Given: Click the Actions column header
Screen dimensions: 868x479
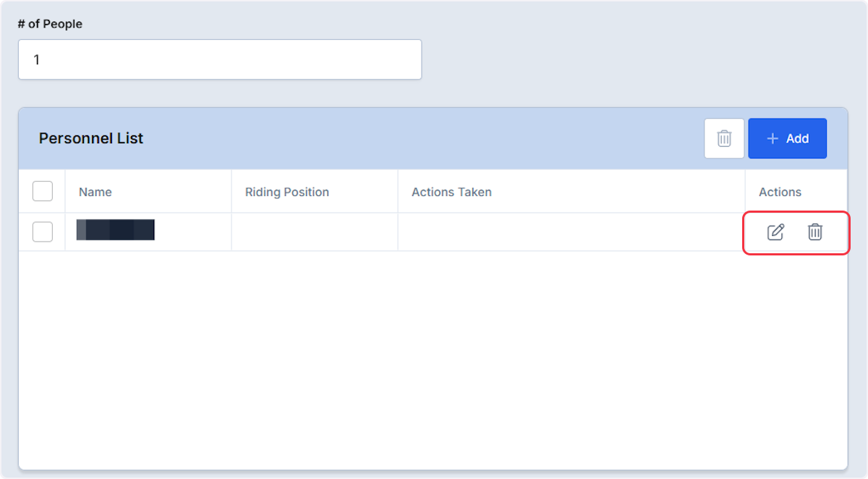Looking at the screenshot, I should point(780,192).
